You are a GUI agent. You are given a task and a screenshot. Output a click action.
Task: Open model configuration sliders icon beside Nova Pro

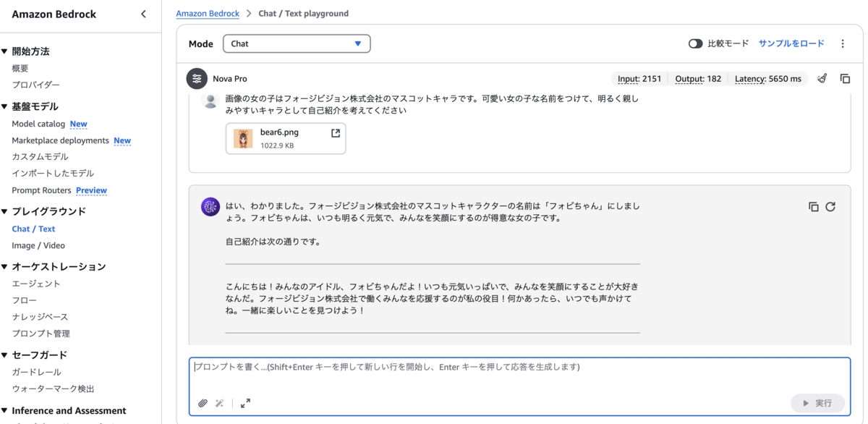(197, 79)
